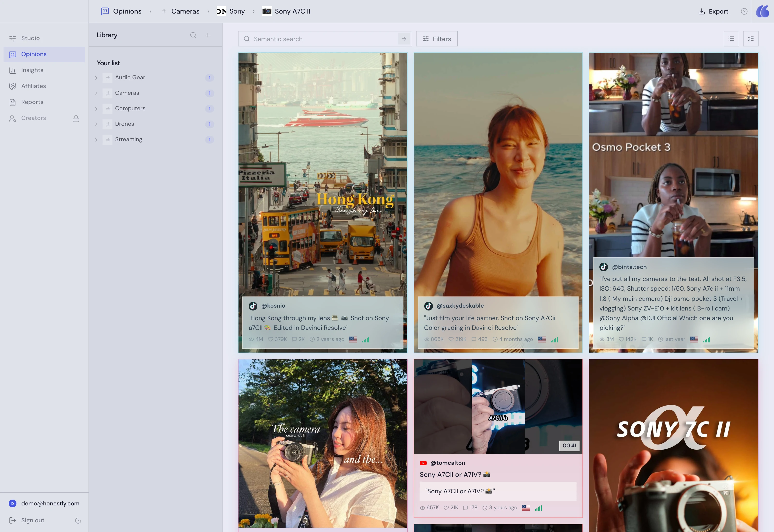Click @kosnio creator handle
The height and width of the screenshot is (532, 774).
click(x=273, y=306)
